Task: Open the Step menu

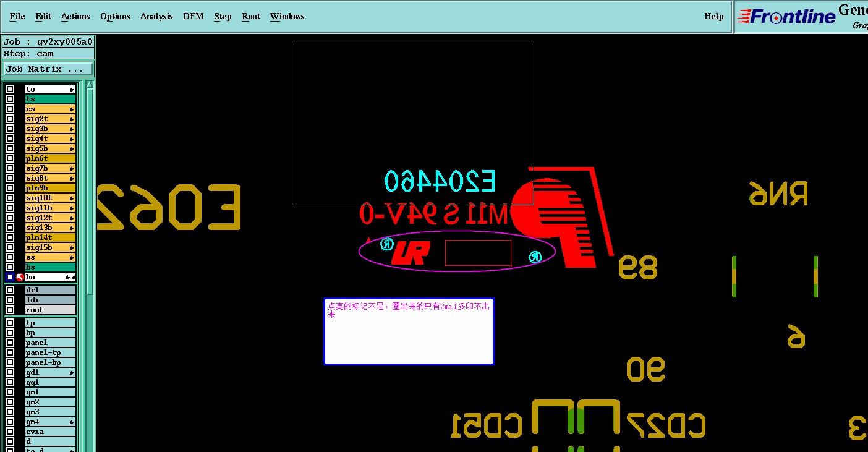Action: tap(223, 16)
